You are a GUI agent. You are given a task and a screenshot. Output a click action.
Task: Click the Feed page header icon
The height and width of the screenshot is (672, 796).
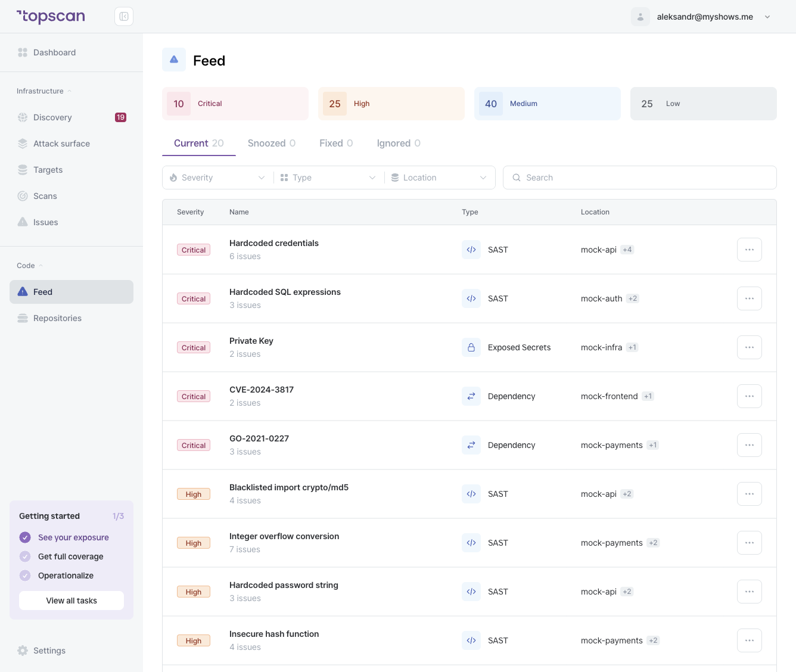tap(174, 60)
